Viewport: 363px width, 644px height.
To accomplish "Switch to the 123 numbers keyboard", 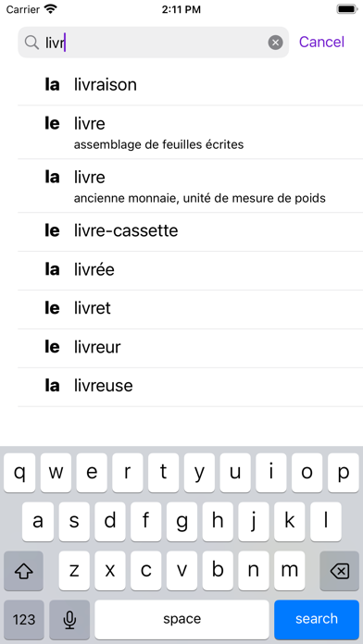I will 24,619.
